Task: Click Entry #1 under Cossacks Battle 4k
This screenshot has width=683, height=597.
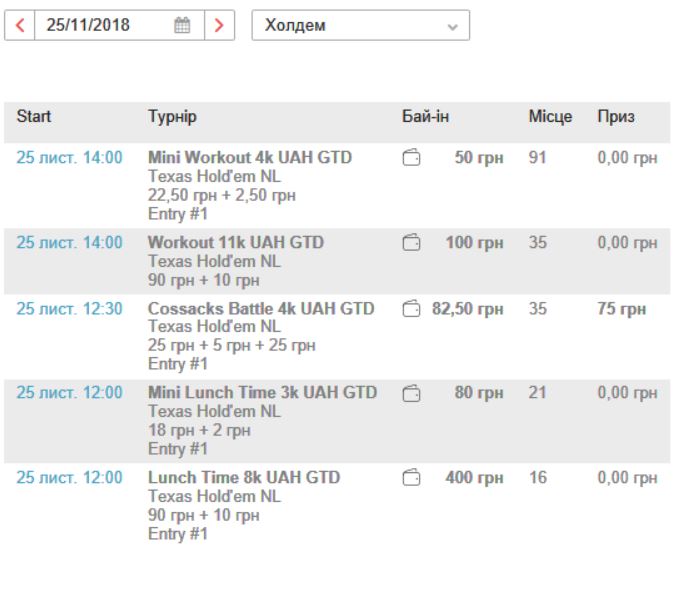Action: coord(178,364)
